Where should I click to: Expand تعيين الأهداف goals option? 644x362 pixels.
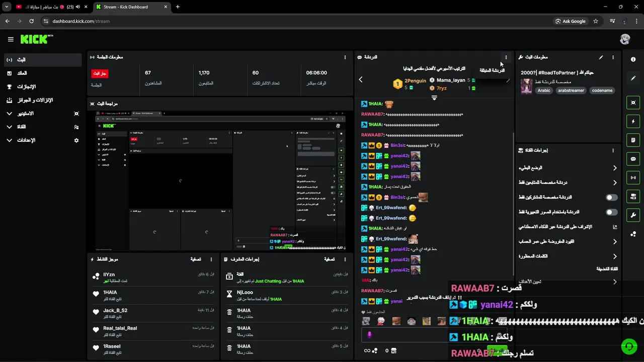pyautogui.click(x=568, y=282)
